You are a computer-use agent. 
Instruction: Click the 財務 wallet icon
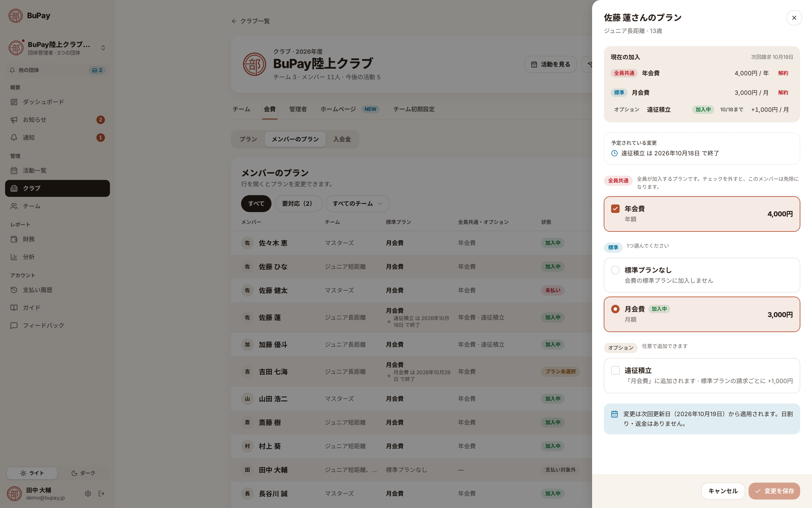[x=14, y=239]
